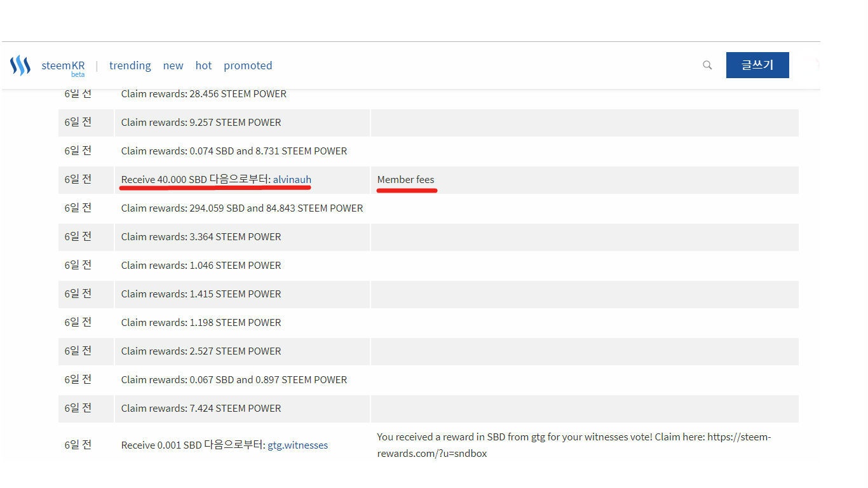Click 'Receive 0.001 SBD 다음으로부터' text

(x=193, y=445)
